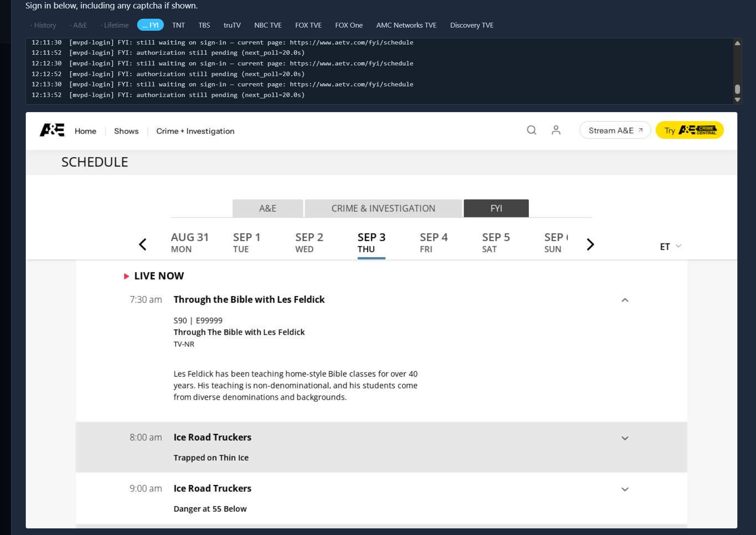Switch to the Crime & Investigation schedule tab

383,208
